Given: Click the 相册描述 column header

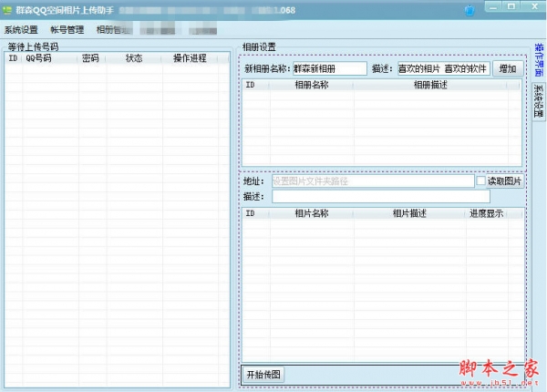Looking at the screenshot, I should click(430, 85).
